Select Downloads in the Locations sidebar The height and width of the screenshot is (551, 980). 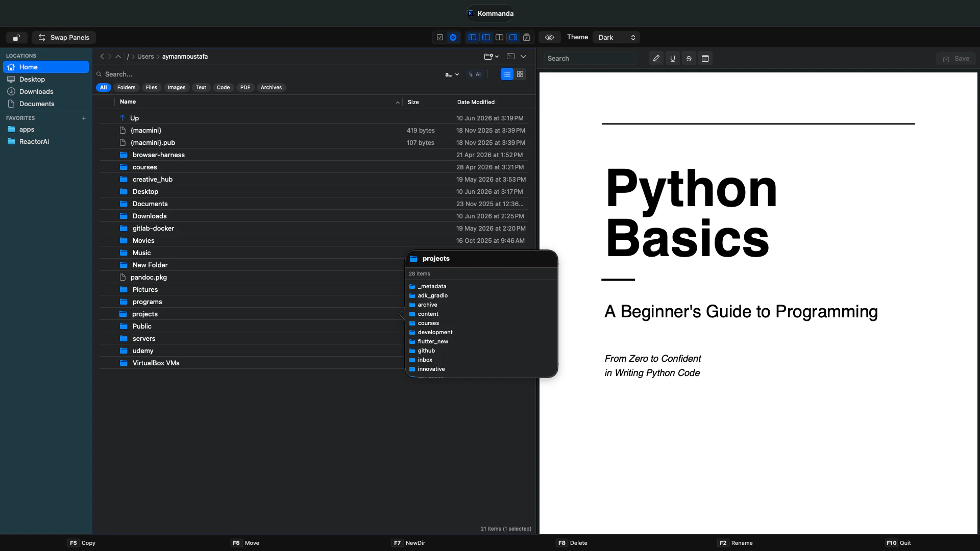[36, 92]
